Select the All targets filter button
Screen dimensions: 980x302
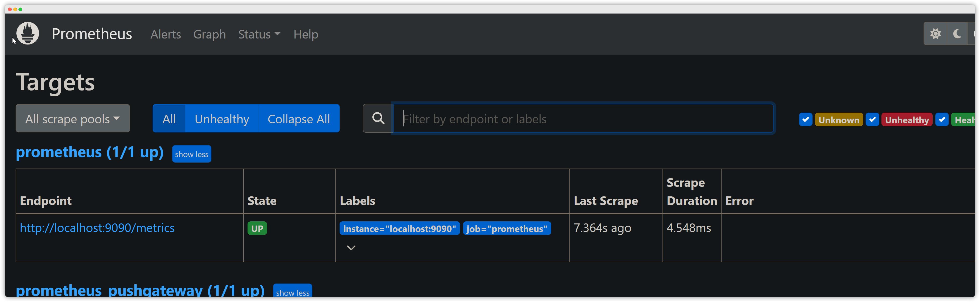[169, 118]
